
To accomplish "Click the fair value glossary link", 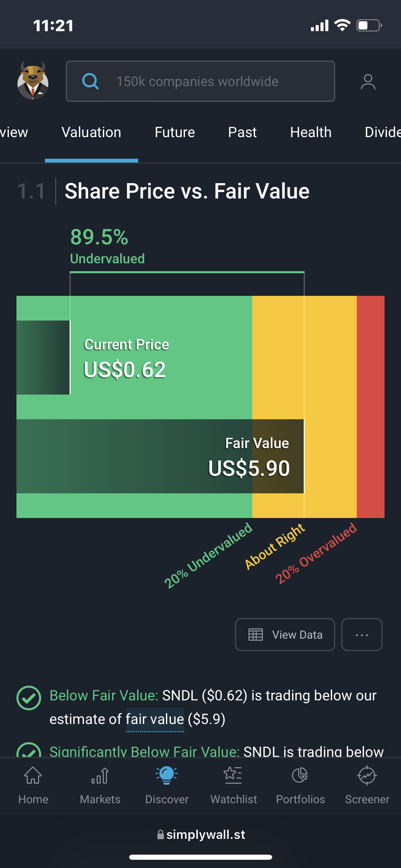I will tap(155, 719).
